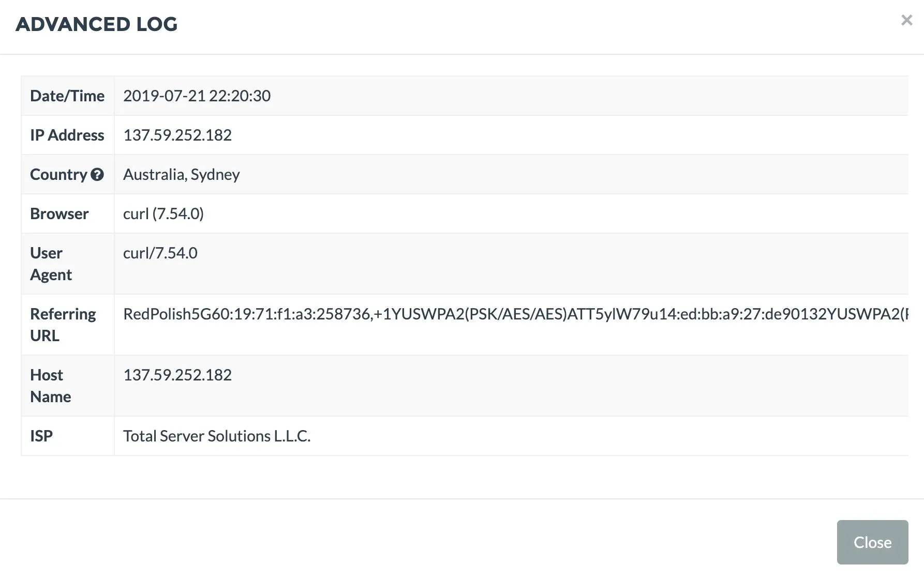Click the Total Server Solutions L.L.C. text
This screenshot has height=580, width=924.
(217, 436)
